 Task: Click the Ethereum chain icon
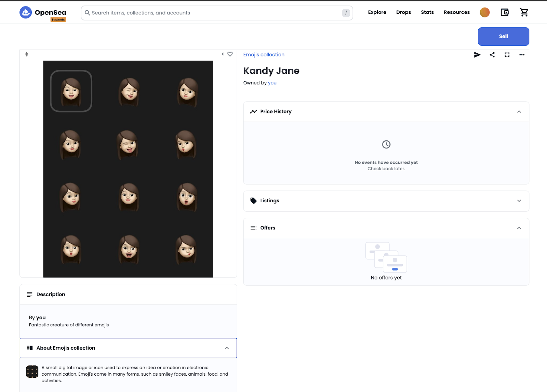point(27,54)
